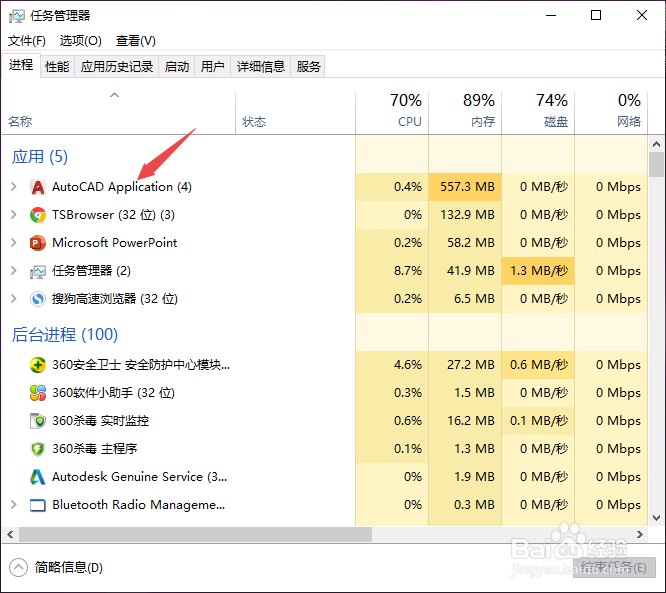
Task: Click the 0.1 MB/秒 disk cell
Action: 538,421
